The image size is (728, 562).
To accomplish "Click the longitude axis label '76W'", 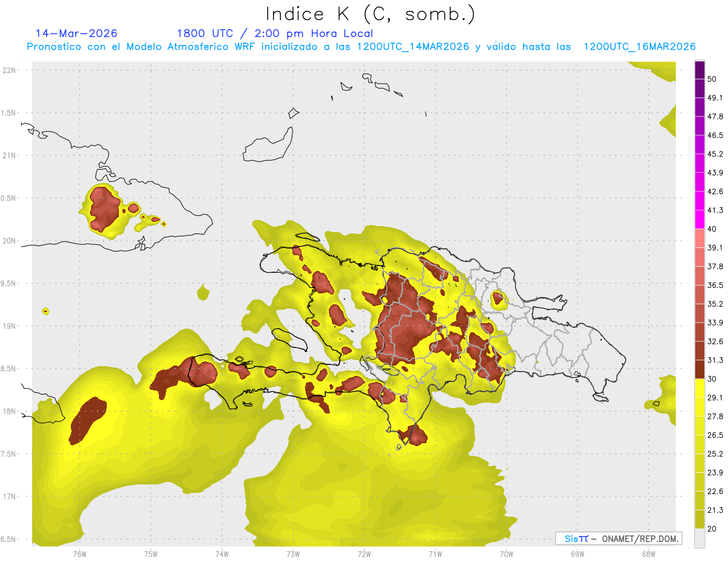I will click(79, 554).
